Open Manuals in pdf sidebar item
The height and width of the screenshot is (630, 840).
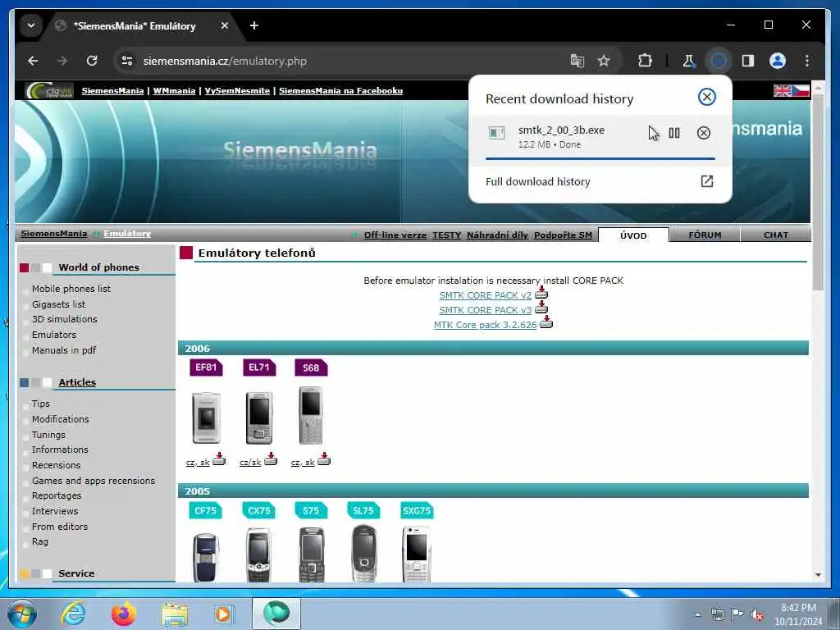point(64,350)
